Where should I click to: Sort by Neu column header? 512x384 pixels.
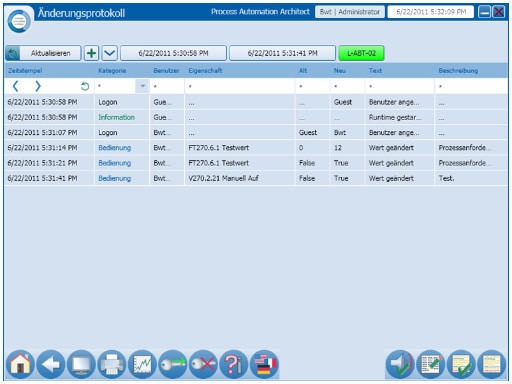tap(340, 71)
